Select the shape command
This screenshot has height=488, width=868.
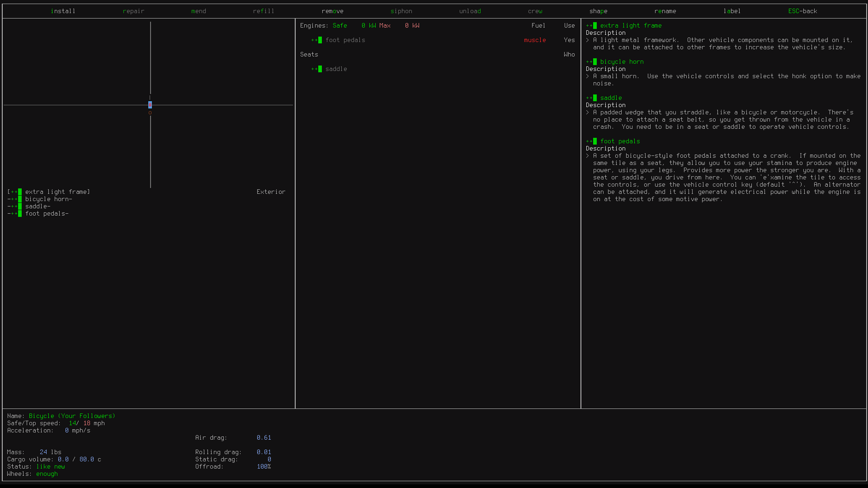pyautogui.click(x=598, y=11)
